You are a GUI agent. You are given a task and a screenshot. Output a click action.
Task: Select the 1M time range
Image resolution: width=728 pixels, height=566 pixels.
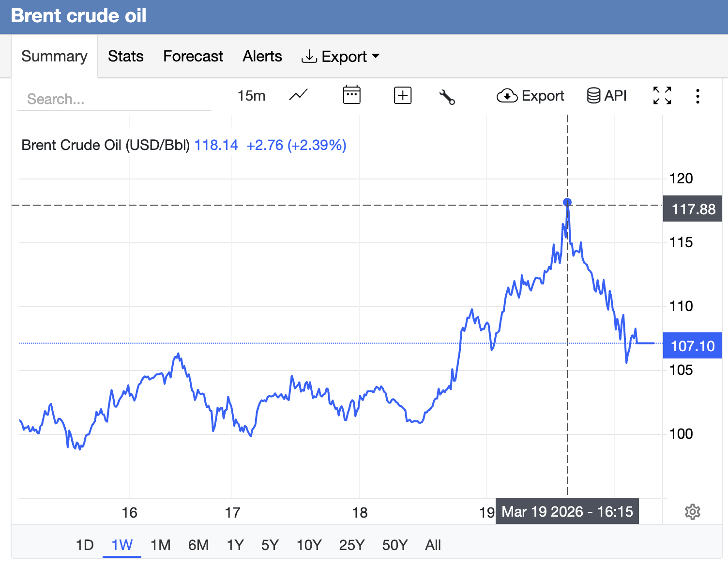tap(160, 545)
